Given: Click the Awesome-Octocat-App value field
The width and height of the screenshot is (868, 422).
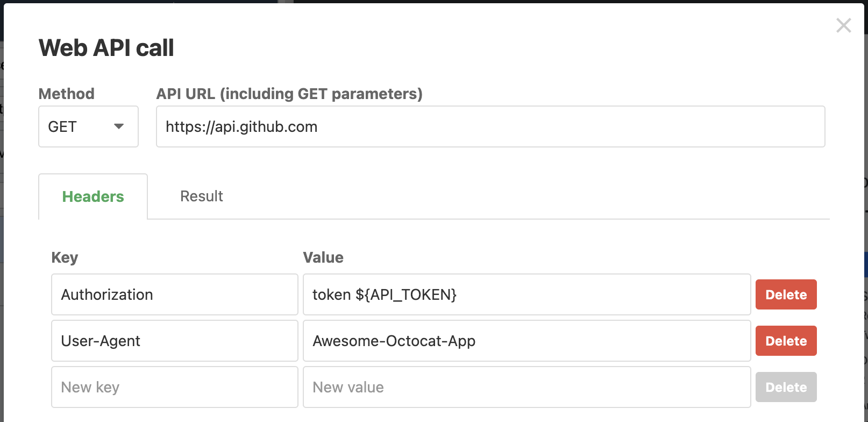Looking at the screenshot, I should (527, 341).
